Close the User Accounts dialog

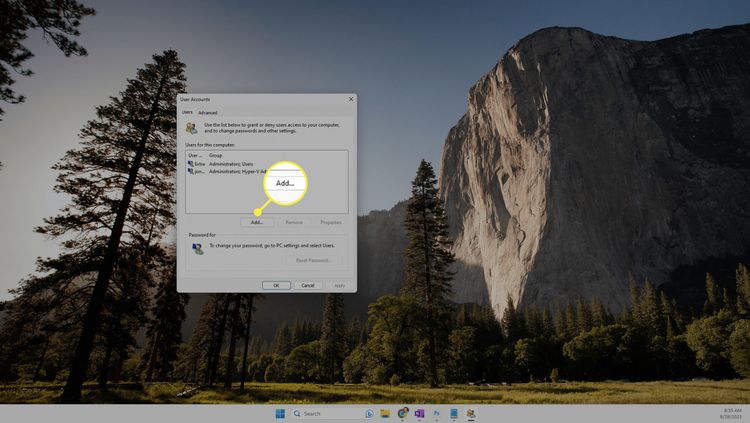350,99
